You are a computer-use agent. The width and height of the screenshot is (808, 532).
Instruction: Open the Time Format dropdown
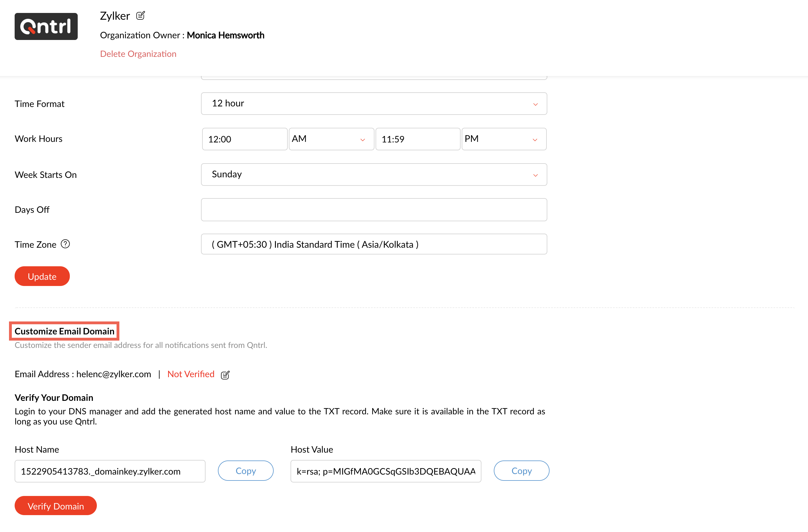pyautogui.click(x=373, y=104)
